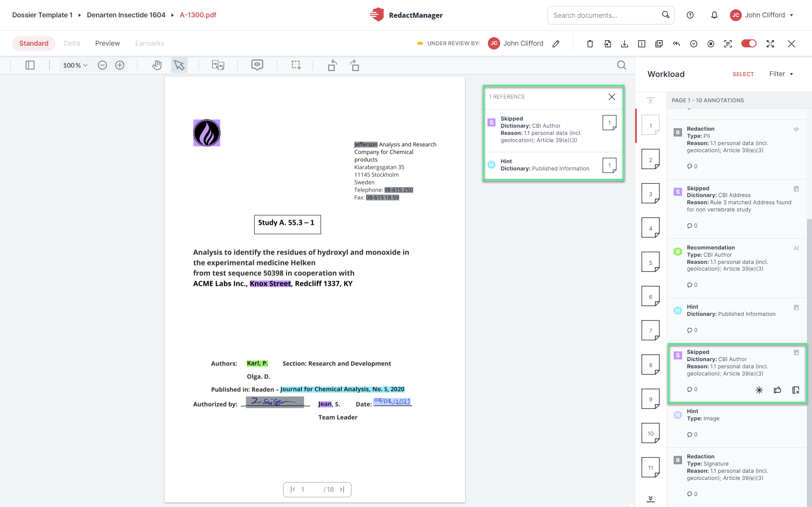Go to first page in pager
812x507 pixels.
click(x=293, y=489)
